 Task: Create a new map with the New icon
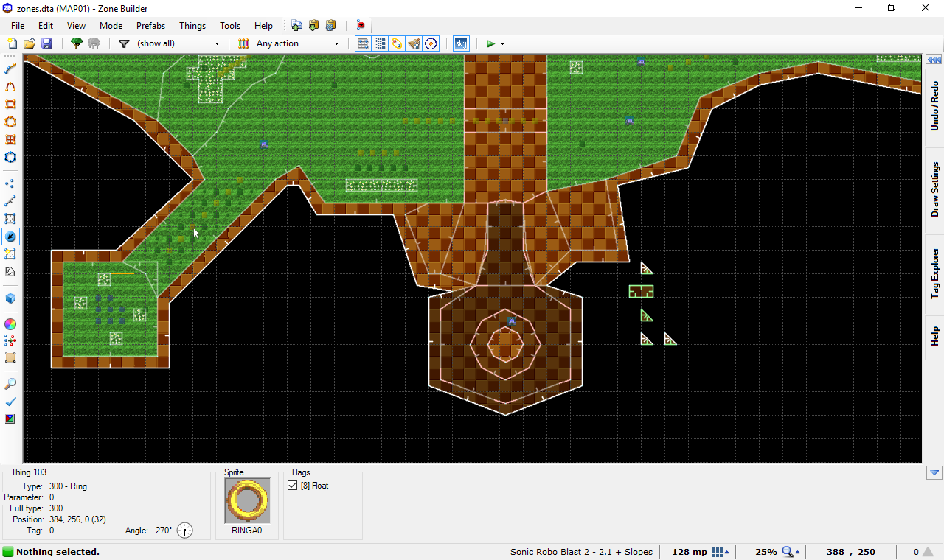pyautogui.click(x=12, y=43)
